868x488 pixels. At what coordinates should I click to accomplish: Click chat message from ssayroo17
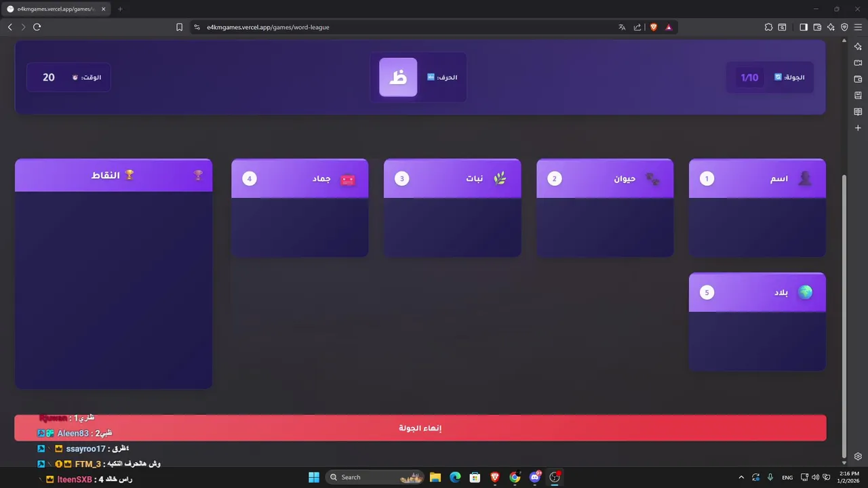click(x=83, y=449)
